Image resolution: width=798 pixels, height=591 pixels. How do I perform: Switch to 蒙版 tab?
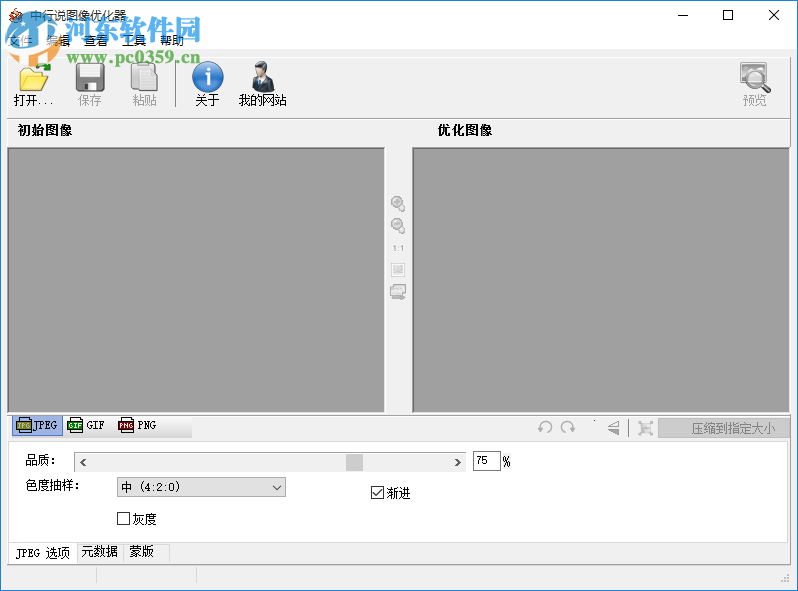(142, 552)
